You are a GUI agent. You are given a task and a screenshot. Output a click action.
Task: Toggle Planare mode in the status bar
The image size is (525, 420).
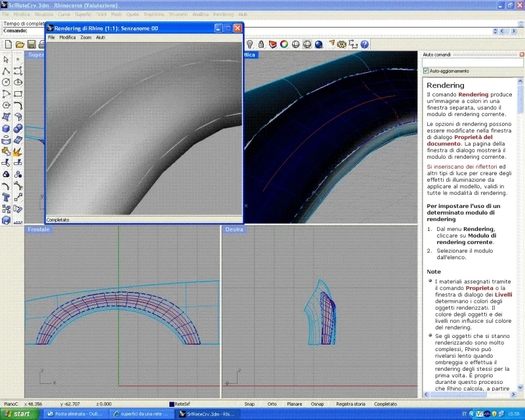click(294, 404)
